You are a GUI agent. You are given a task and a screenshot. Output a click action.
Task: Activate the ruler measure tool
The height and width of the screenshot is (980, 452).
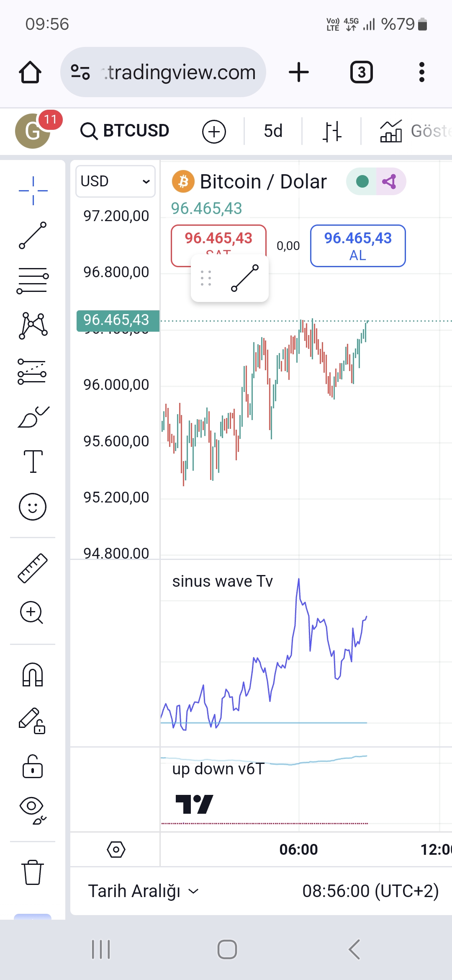33,568
